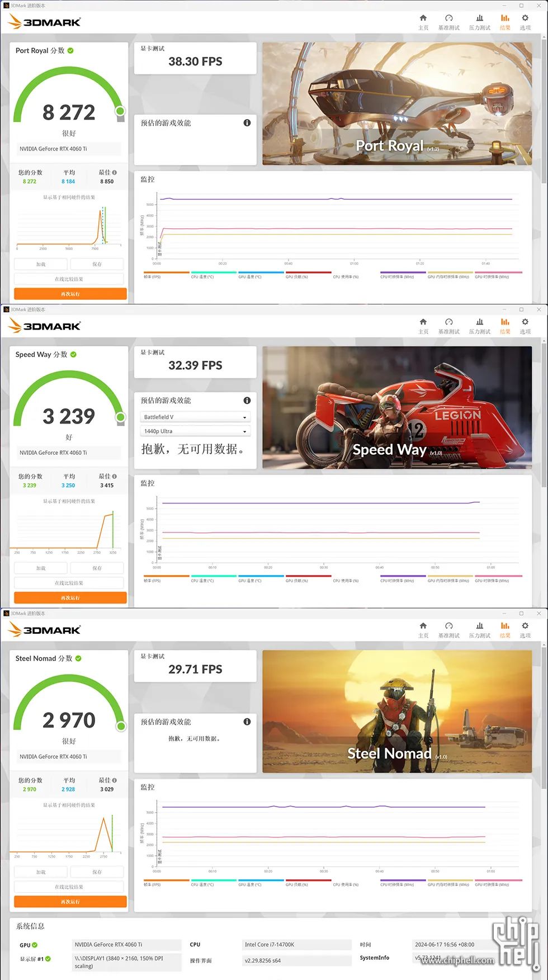548x980 pixels.
Task: Toggle GPU 内存时钟频率 legend in Steel Nomad monitor chart
Action: [x=450, y=882]
